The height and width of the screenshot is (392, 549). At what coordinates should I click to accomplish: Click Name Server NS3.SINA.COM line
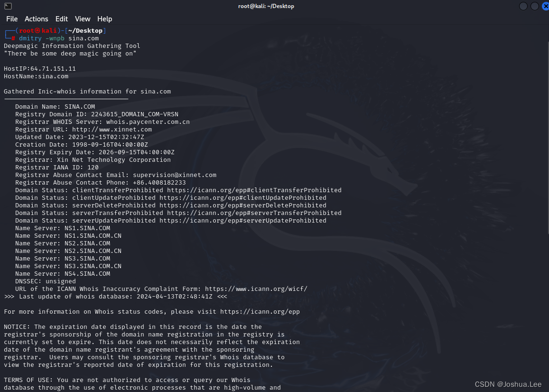[x=63, y=259]
